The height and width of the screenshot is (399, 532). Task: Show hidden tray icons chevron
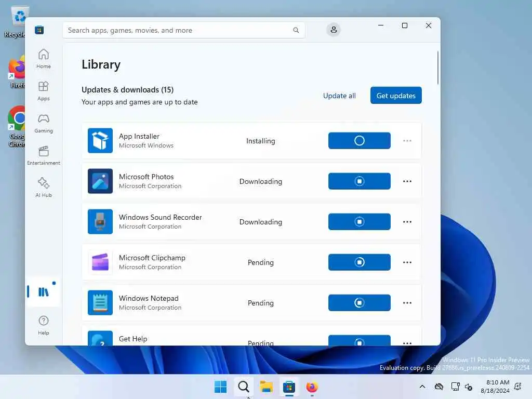click(422, 387)
